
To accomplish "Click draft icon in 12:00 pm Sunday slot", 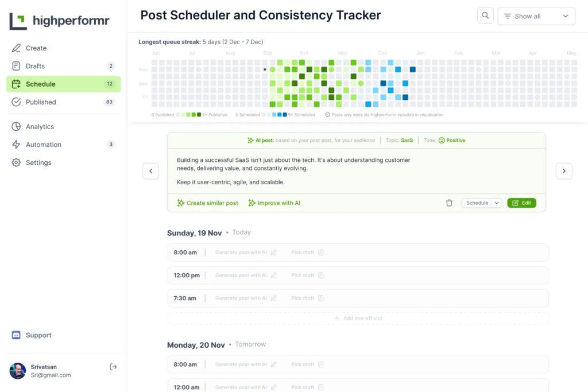I will coord(321,275).
